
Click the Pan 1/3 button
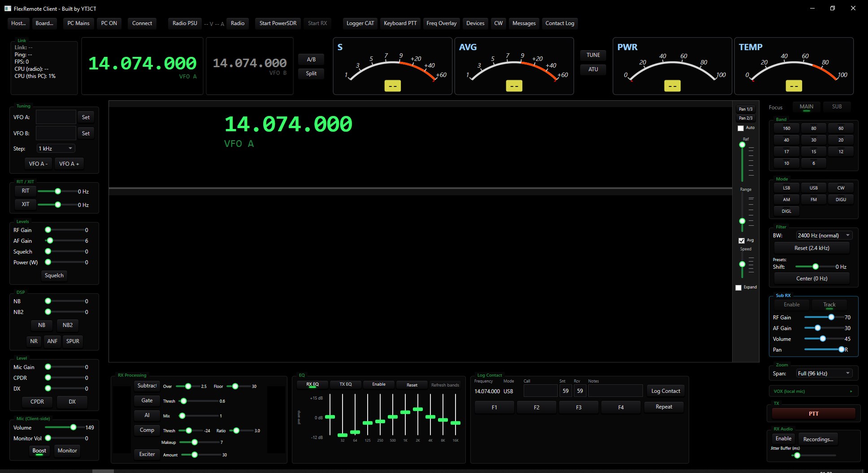click(746, 109)
